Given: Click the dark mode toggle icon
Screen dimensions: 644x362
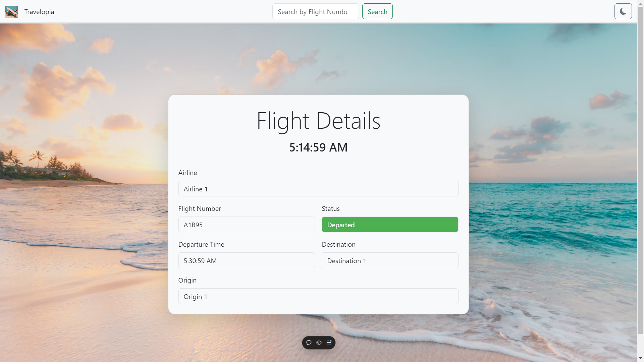Looking at the screenshot, I should (x=623, y=11).
